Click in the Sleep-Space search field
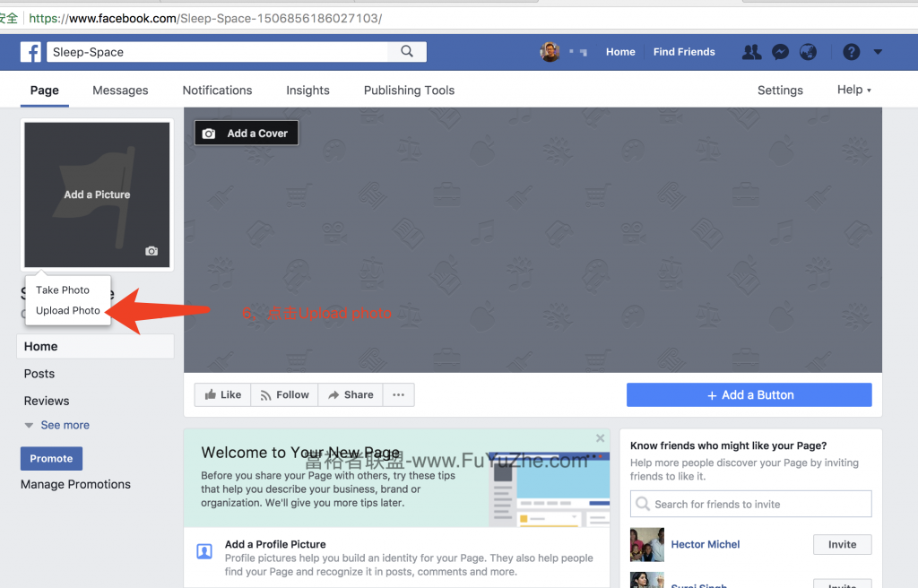The height and width of the screenshot is (588, 918). tap(217, 51)
